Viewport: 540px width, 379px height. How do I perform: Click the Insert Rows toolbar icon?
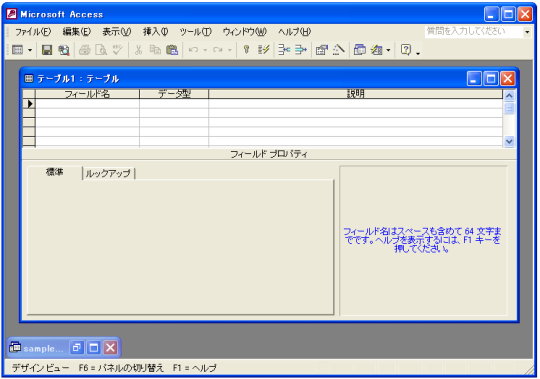pos(284,50)
